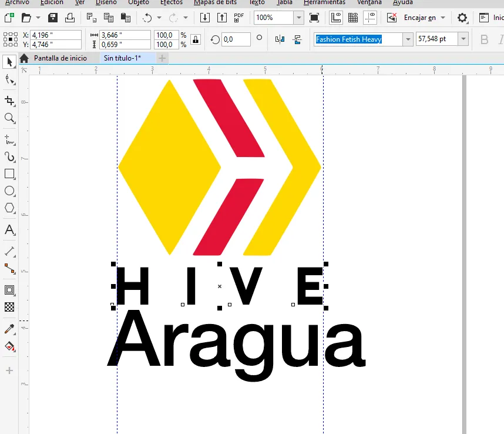Select the Text tool

9,230
